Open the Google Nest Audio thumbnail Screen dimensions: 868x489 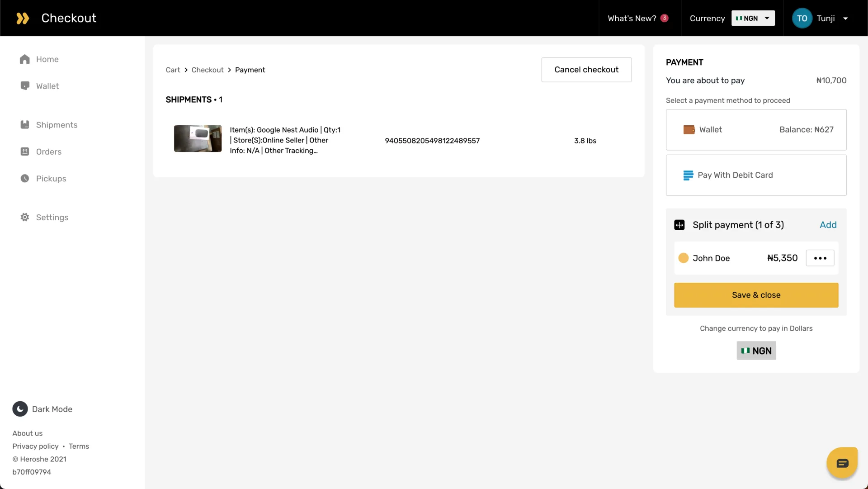pos(198,138)
